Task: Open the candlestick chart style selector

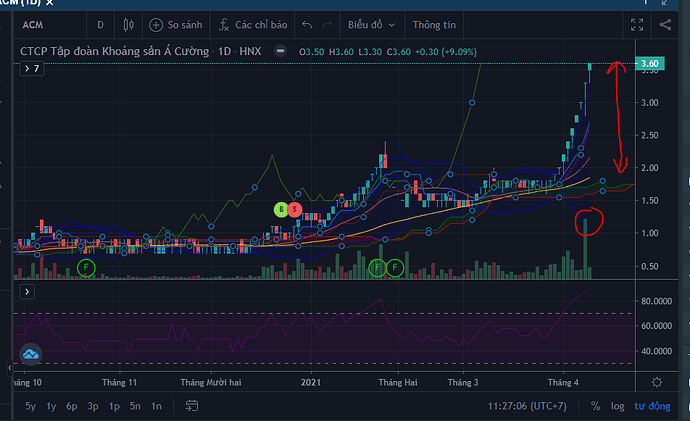Action: (128, 24)
